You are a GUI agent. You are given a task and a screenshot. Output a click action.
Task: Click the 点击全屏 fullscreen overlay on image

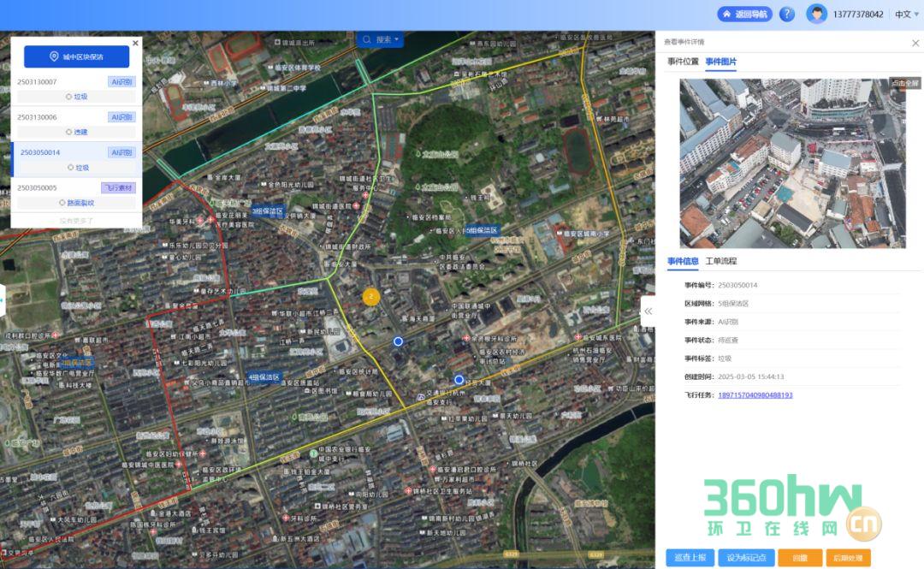point(904,83)
